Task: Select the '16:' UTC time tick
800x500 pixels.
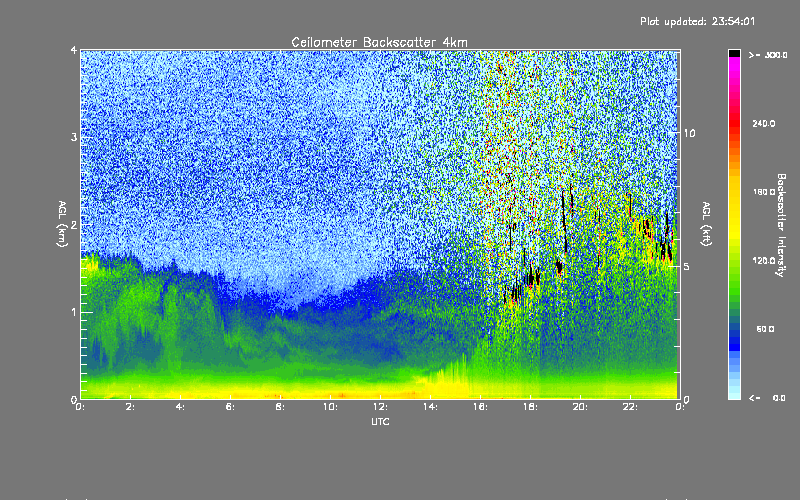Action: 480,407
